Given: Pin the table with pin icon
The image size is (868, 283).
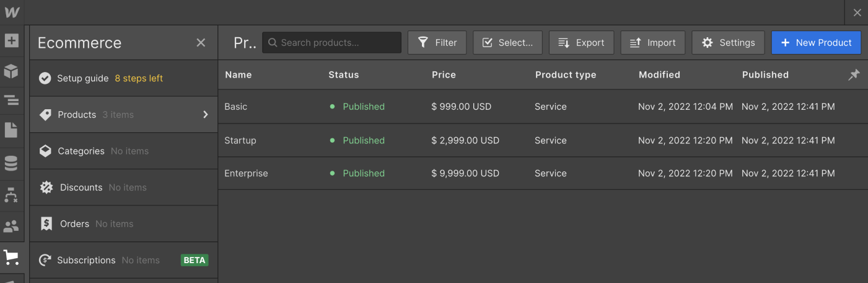Looking at the screenshot, I should 854,74.
